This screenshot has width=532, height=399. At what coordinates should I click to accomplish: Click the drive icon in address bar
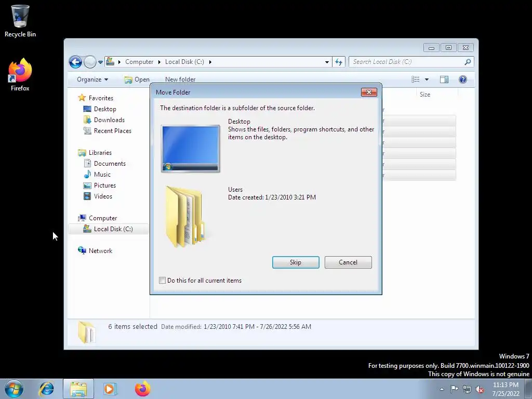coord(110,61)
